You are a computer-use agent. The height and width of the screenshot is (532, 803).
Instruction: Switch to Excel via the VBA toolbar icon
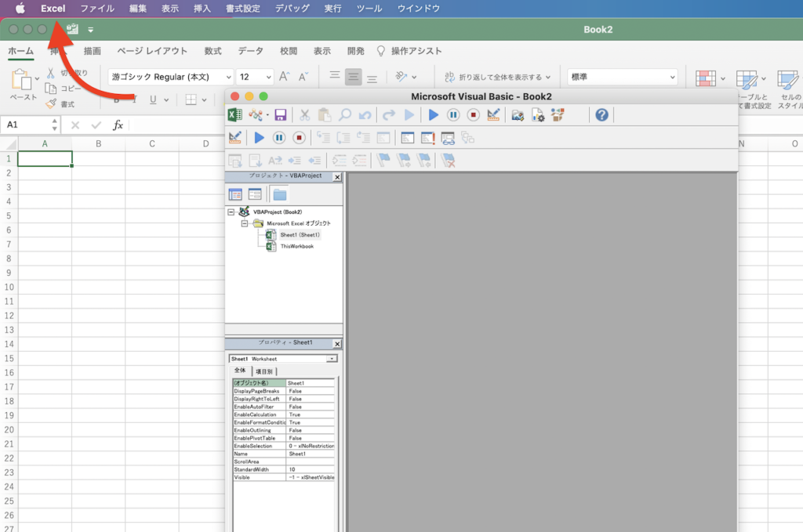[x=234, y=115]
